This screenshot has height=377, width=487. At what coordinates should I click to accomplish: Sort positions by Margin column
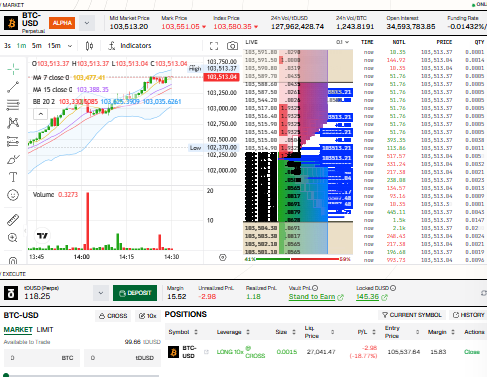coord(441,332)
